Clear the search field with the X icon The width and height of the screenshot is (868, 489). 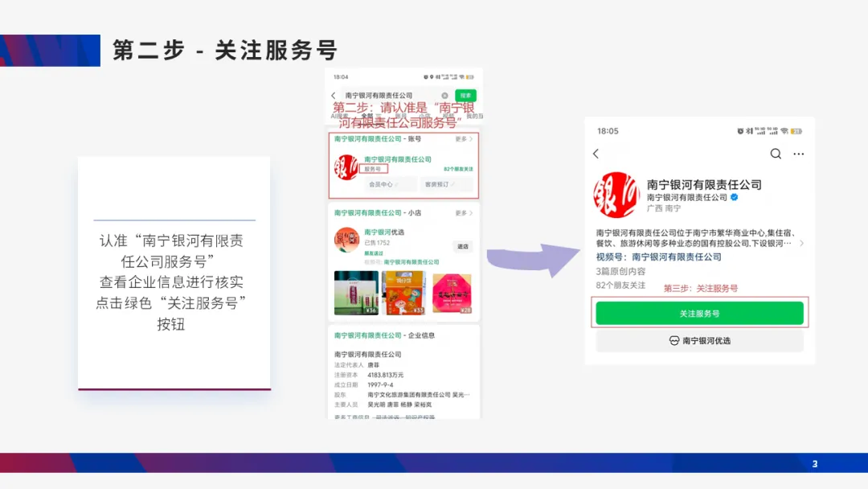[x=444, y=96]
